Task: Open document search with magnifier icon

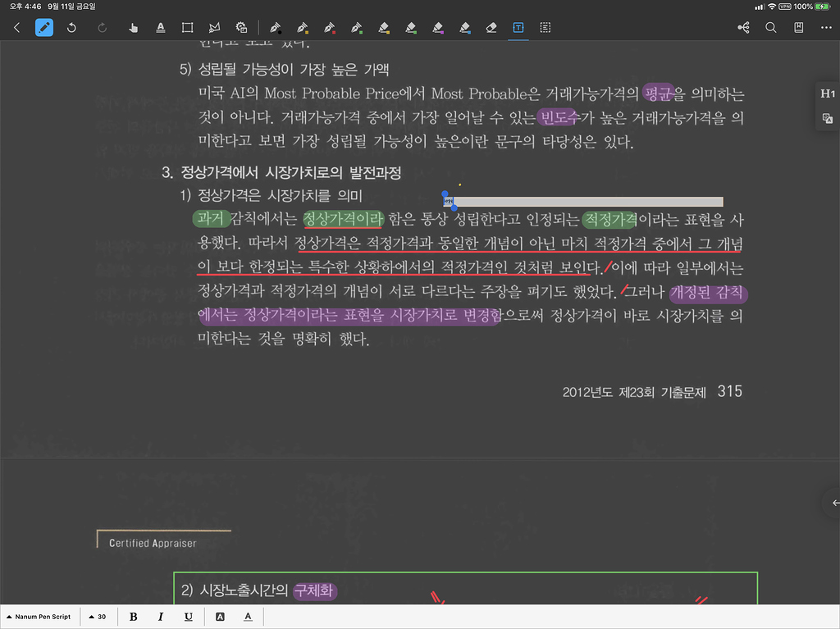Action: pyautogui.click(x=771, y=27)
